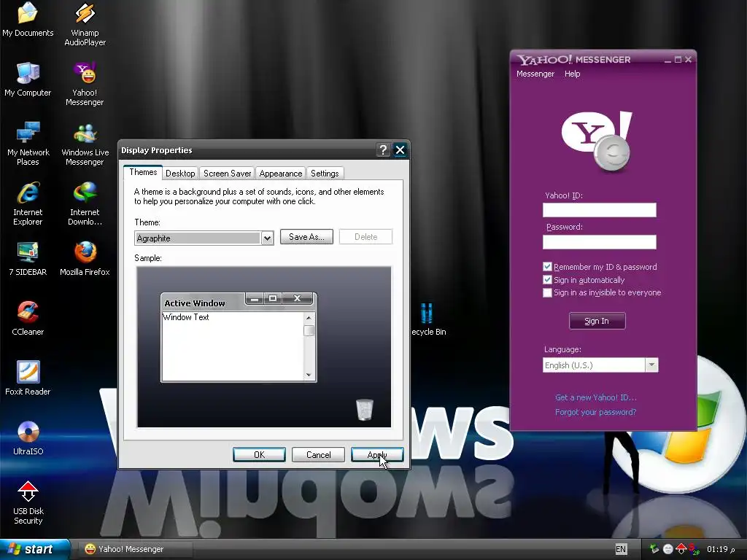Click the Sign In button
The height and width of the screenshot is (560, 747).
[x=597, y=321]
